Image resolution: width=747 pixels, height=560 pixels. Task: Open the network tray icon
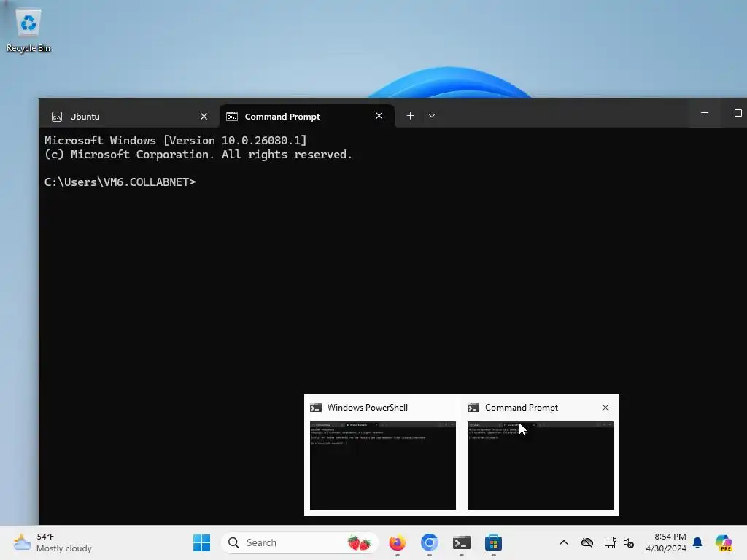[610, 542]
